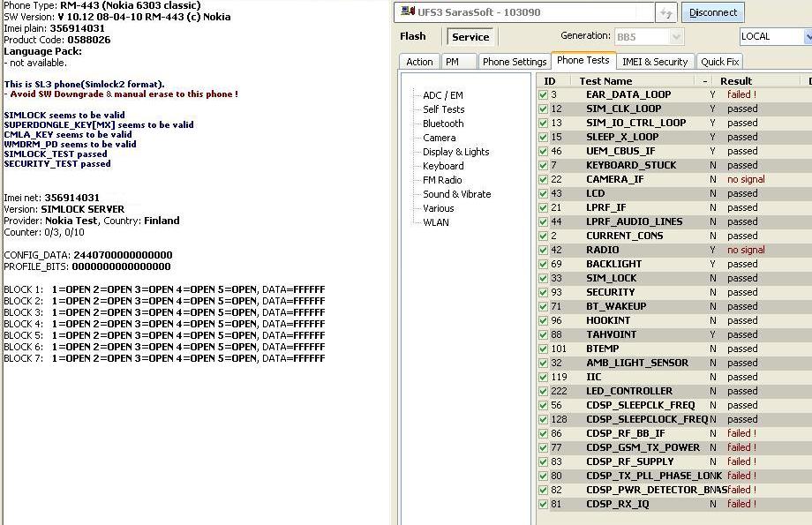Select Bluetooth in the test tree

443,124
